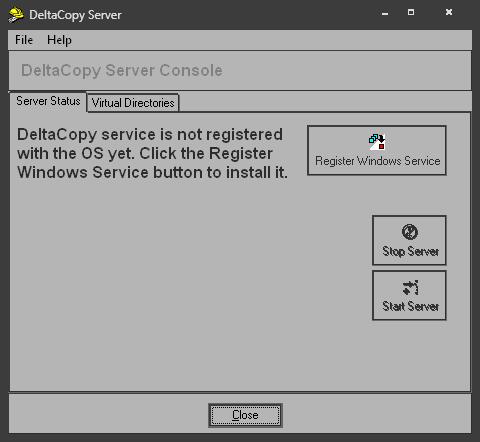Click the DeltaCopy hard-hat title bar icon

[x=16, y=15]
